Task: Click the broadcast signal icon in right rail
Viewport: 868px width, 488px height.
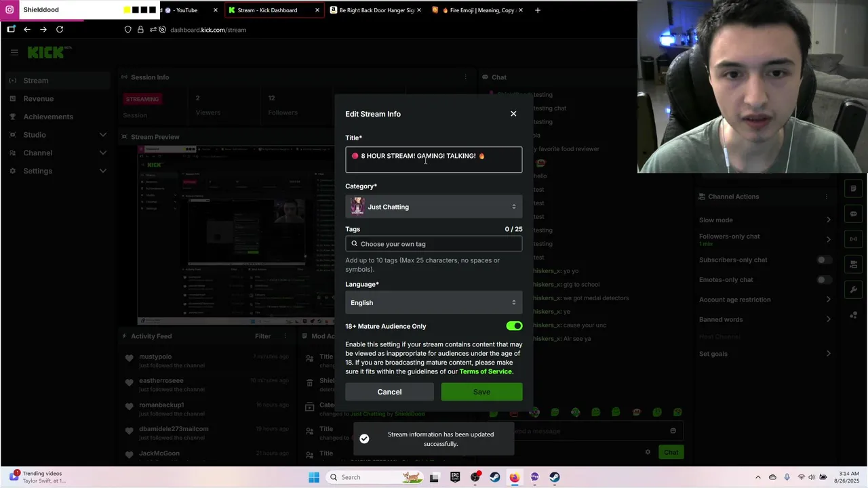Action: coord(853,239)
